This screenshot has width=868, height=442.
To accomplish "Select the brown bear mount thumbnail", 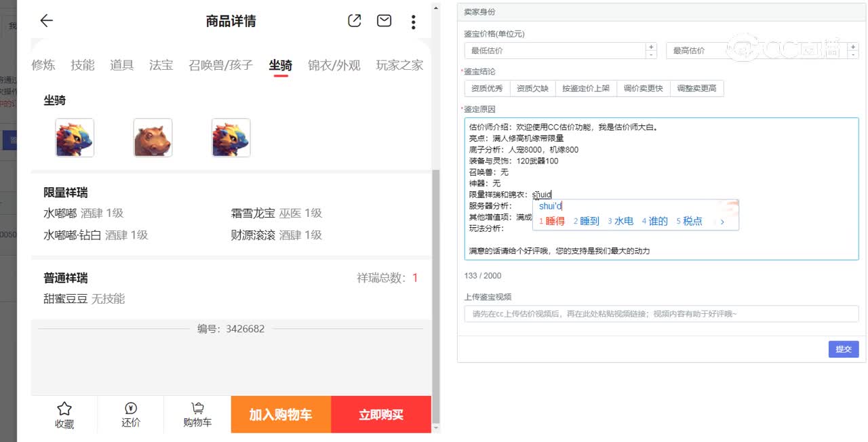I will (153, 138).
